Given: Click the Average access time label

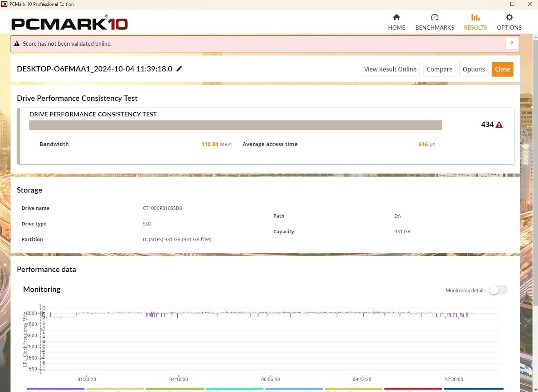Looking at the screenshot, I should (x=270, y=144).
